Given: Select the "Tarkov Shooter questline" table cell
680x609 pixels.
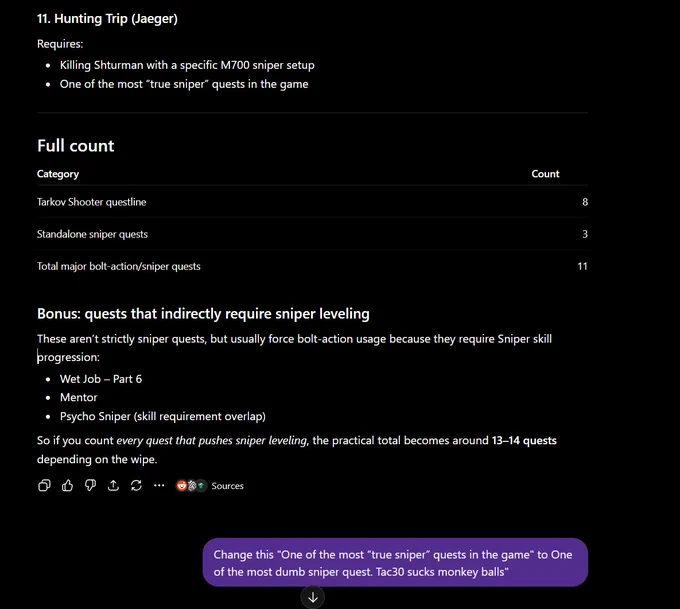Looking at the screenshot, I should (x=92, y=202).
